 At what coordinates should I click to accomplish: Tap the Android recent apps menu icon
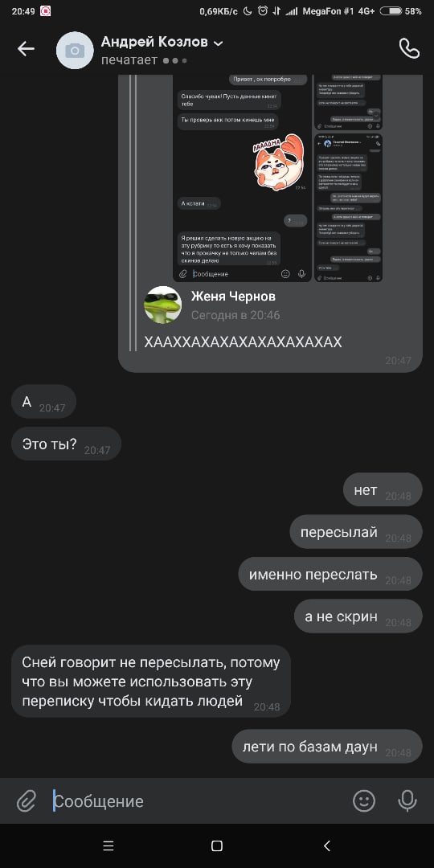click(x=108, y=845)
